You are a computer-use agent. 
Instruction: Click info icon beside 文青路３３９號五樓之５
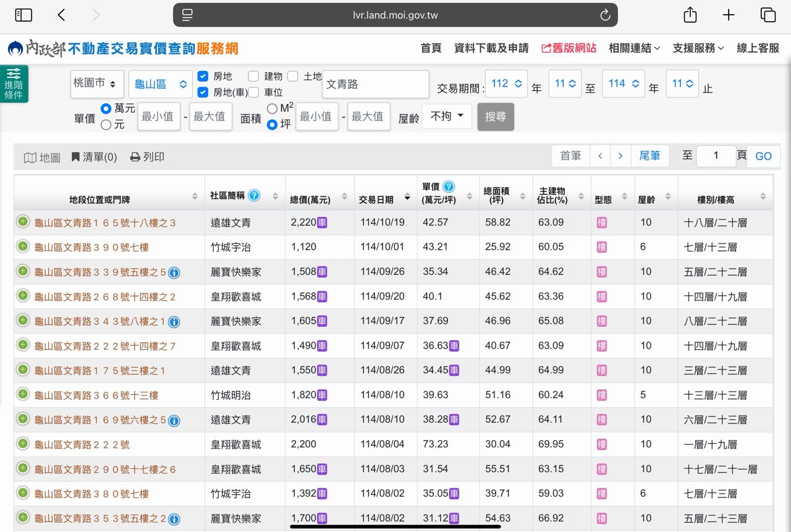(174, 272)
